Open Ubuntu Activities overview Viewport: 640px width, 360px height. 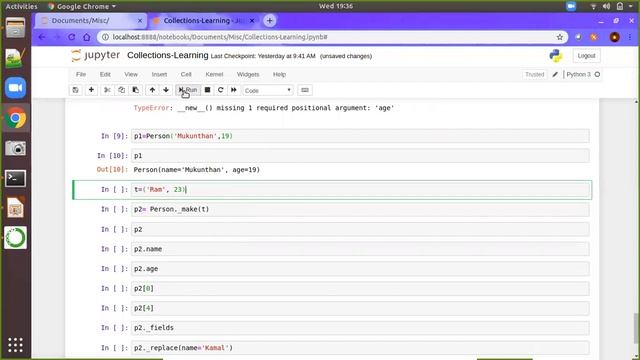click(x=21, y=6)
